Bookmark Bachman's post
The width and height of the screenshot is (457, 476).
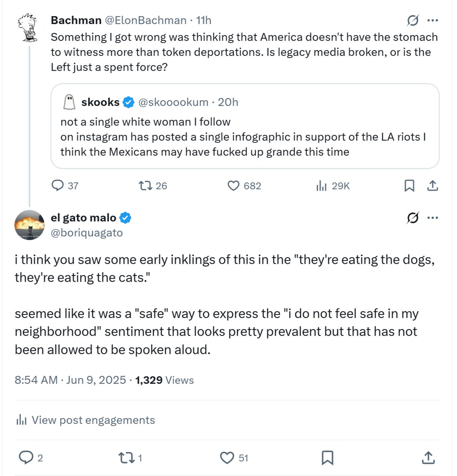point(409,186)
